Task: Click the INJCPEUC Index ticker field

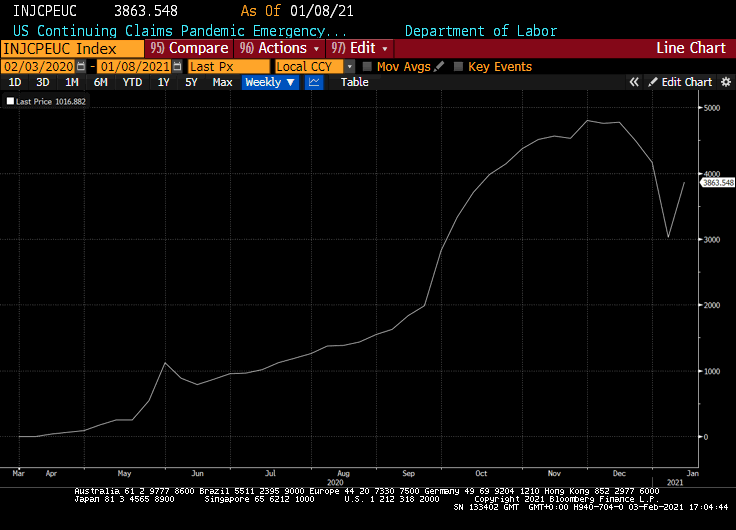Action: coord(72,48)
